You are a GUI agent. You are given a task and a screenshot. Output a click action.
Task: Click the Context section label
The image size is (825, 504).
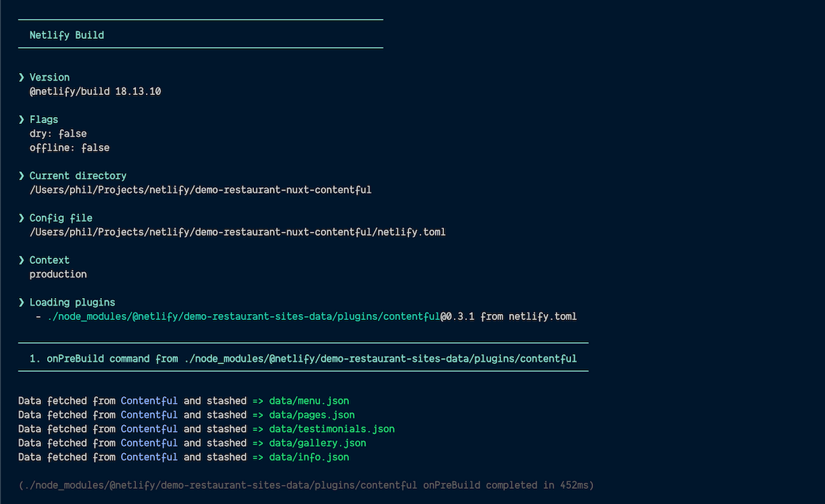point(49,260)
